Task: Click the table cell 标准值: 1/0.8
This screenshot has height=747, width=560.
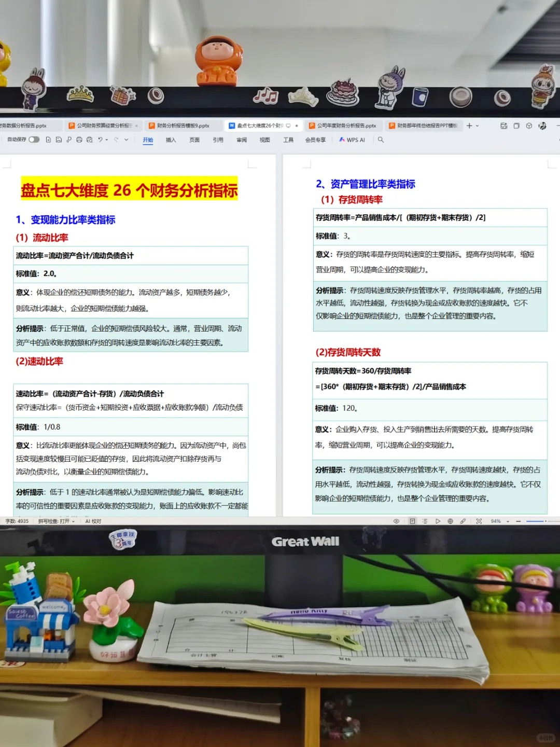Action: pos(131,426)
